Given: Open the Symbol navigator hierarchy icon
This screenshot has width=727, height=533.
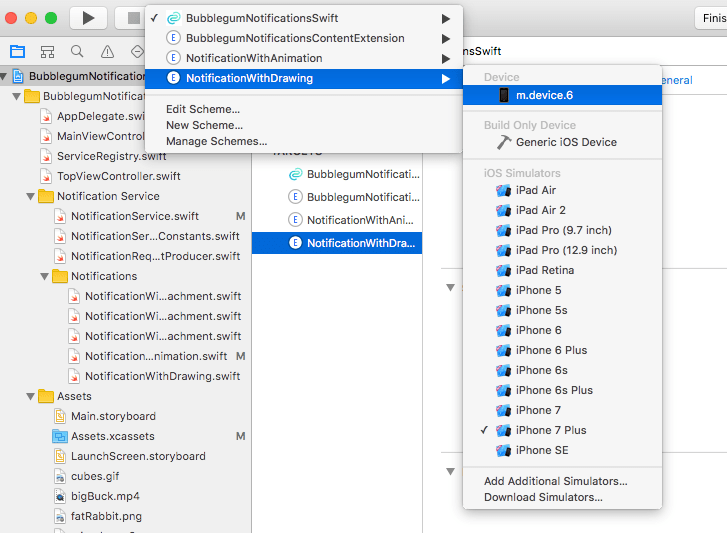Looking at the screenshot, I should coord(47,52).
